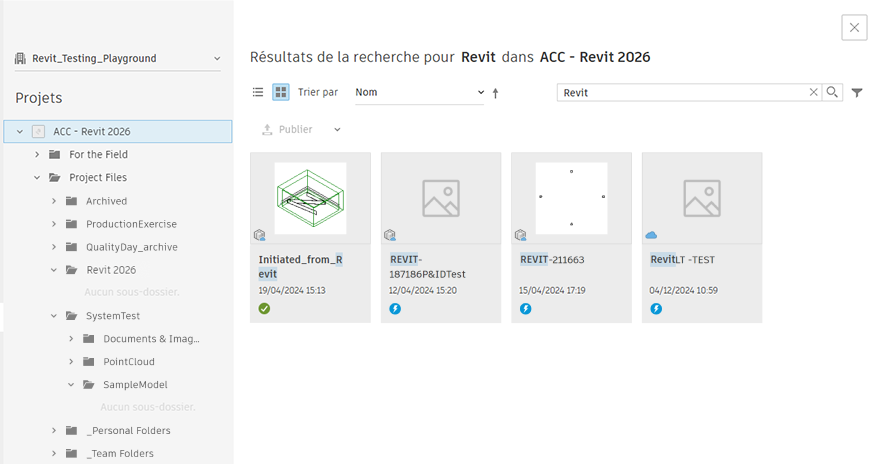Open the filter funnel options
882x464 pixels.
(x=857, y=93)
